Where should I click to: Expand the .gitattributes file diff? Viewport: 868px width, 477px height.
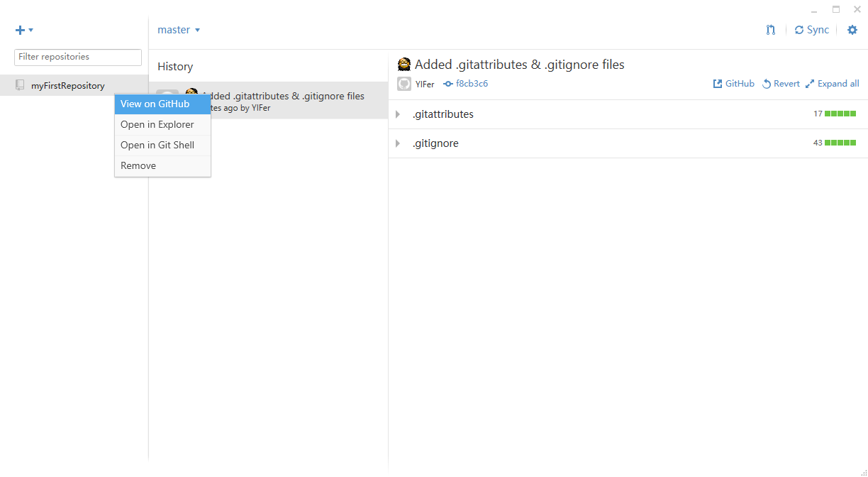click(398, 114)
